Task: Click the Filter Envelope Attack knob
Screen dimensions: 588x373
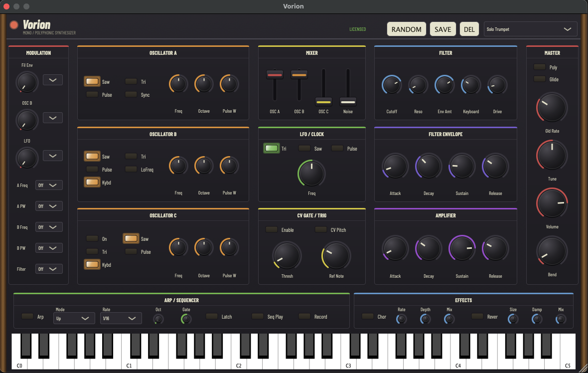Action: click(395, 166)
